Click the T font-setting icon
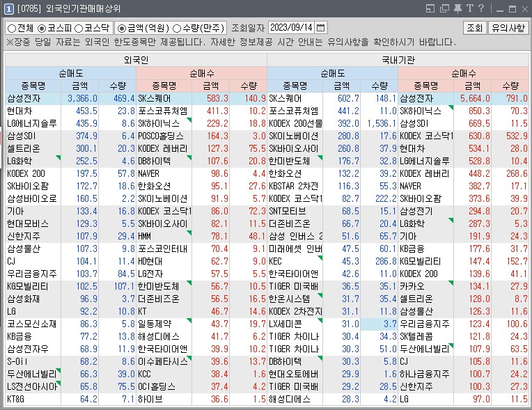 coord(470,8)
